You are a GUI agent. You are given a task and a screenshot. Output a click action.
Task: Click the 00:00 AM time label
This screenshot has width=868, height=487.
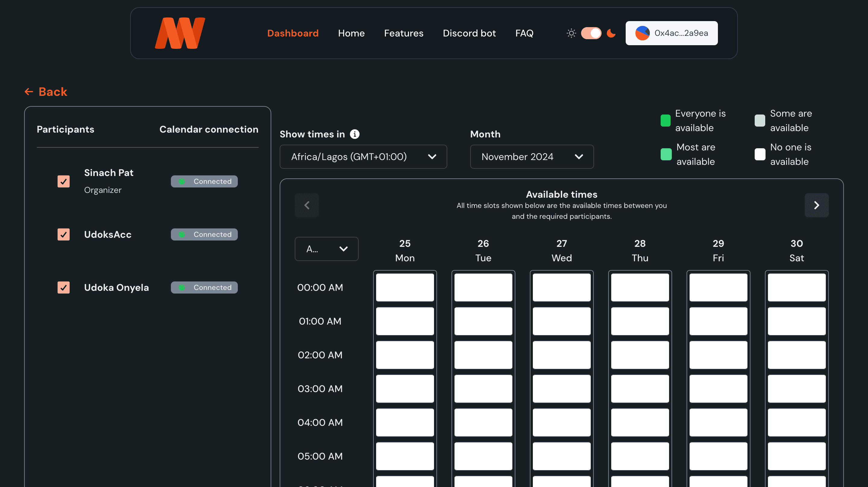click(x=320, y=287)
